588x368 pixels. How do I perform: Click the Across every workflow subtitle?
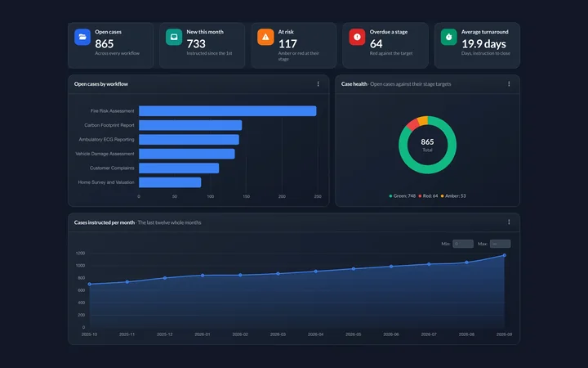(x=117, y=53)
